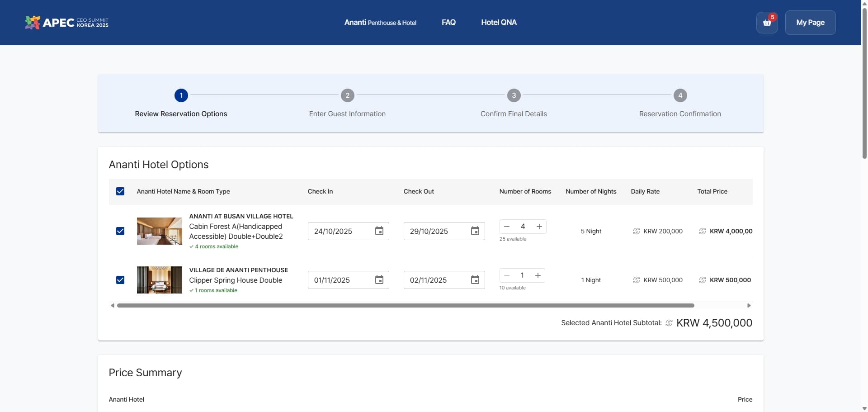Open calendar picker for 01/11/2025 check-in
The height and width of the screenshot is (412, 868).
pyautogui.click(x=379, y=280)
